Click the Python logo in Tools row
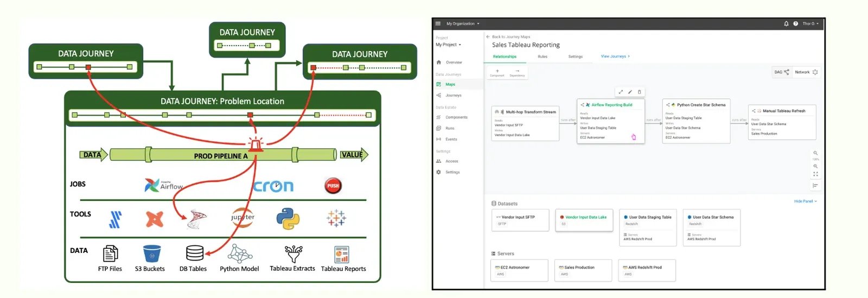 (288, 218)
